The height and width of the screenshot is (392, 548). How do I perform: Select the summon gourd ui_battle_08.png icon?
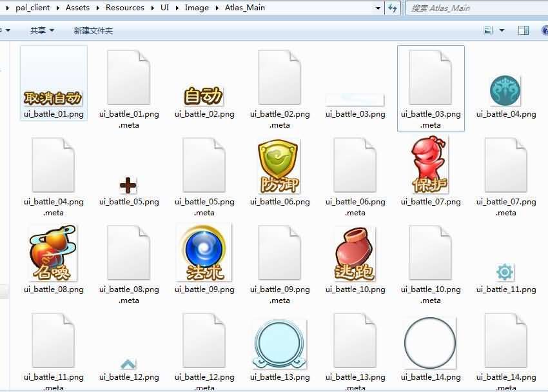pyautogui.click(x=54, y=253)
